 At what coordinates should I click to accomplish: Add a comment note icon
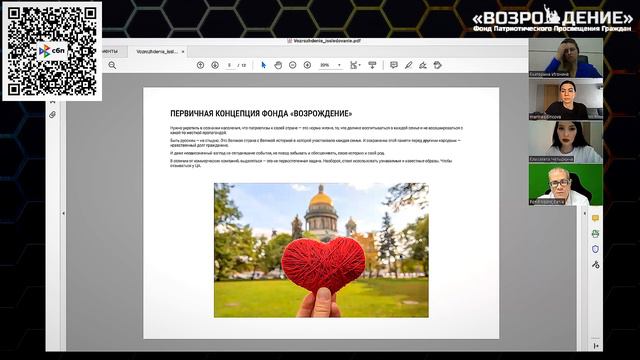click(394, 65)
